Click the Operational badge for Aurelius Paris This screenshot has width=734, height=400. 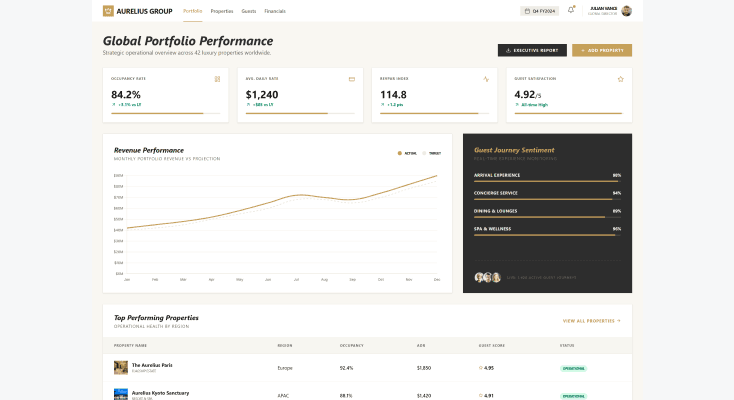point(573,369)
